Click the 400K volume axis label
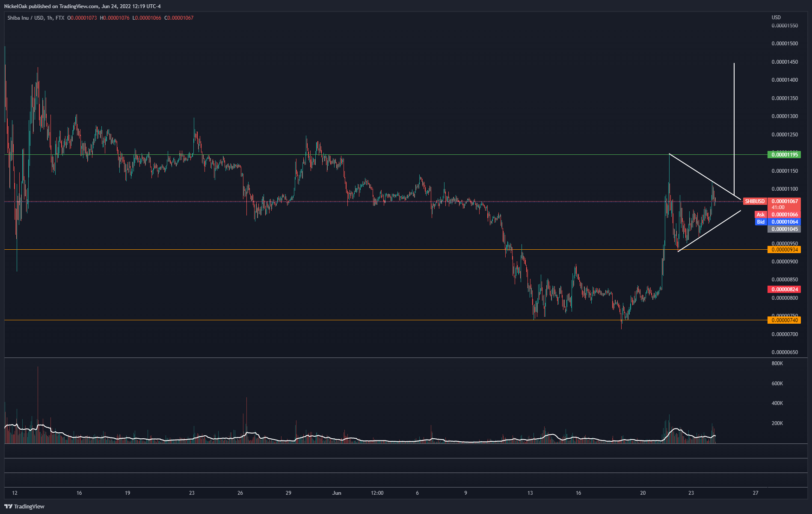Screen dimensions: 812x514 [x=777, y=403]
